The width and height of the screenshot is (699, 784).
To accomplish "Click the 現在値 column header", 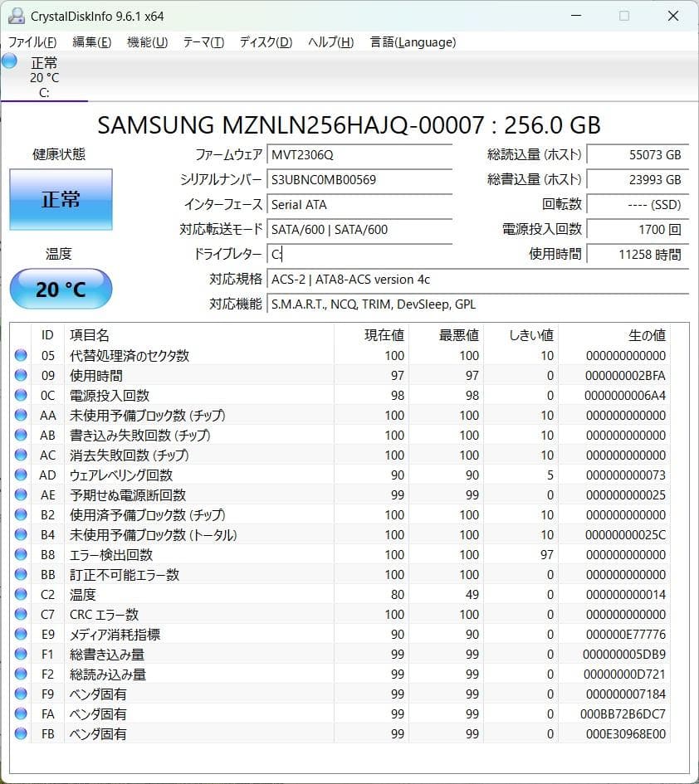I will click(x=371, y=335).
